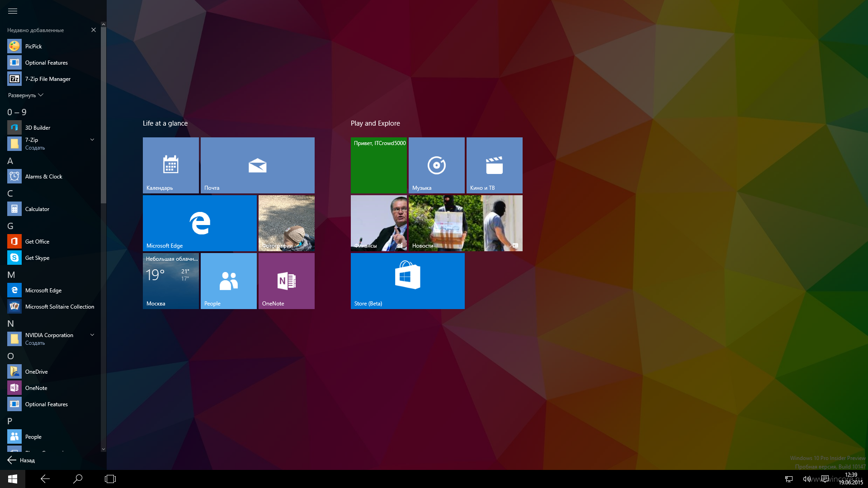Click the Windows Start button
Image resolution: width=868 pixels, height=488 pixels.
pos(13,479)
